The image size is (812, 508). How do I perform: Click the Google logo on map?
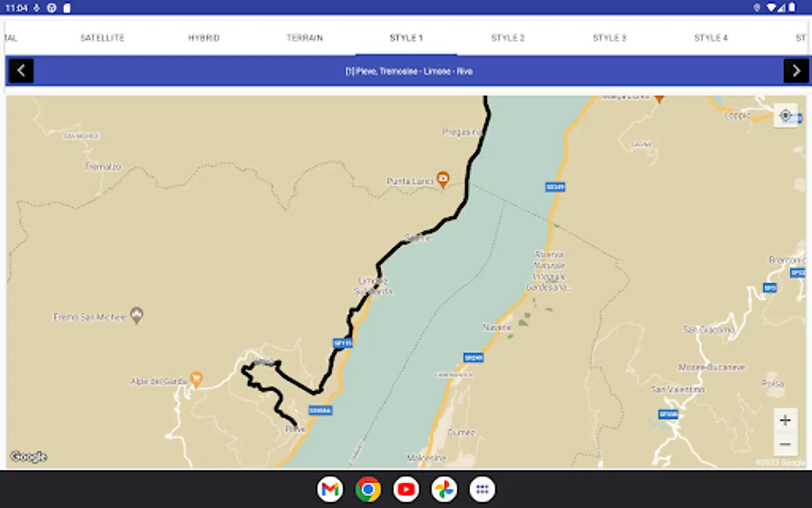click(x=29, y=457)
